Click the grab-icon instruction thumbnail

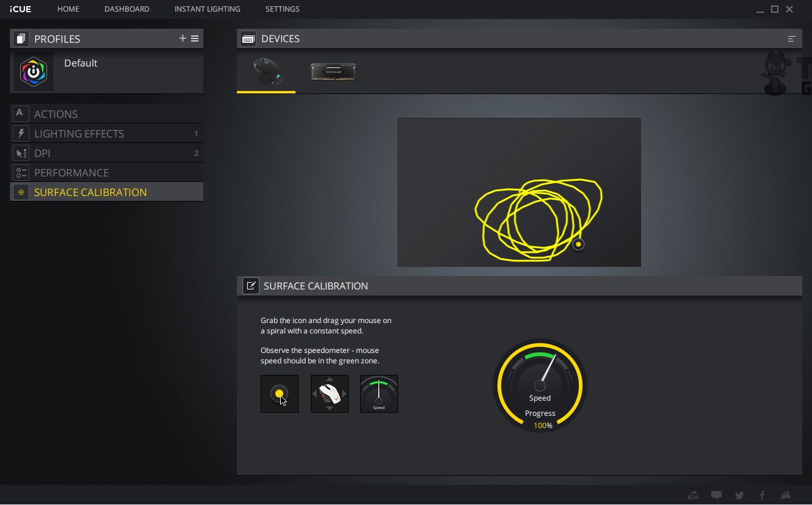point(280,394)
